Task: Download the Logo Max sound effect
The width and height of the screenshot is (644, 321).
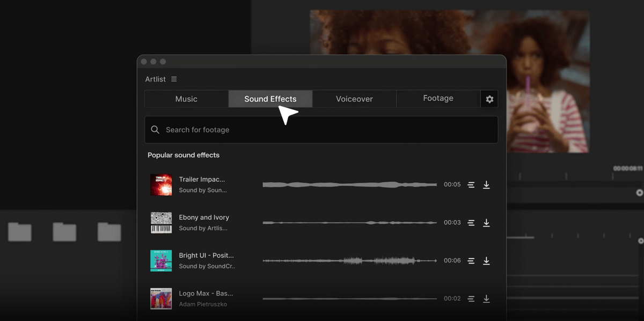Action: coord(486,299)
